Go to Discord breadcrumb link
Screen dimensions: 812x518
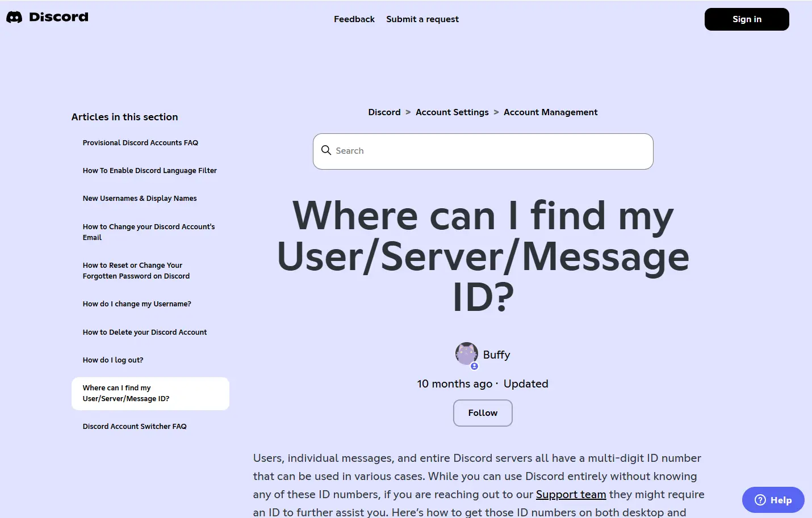tap(384, 112)
